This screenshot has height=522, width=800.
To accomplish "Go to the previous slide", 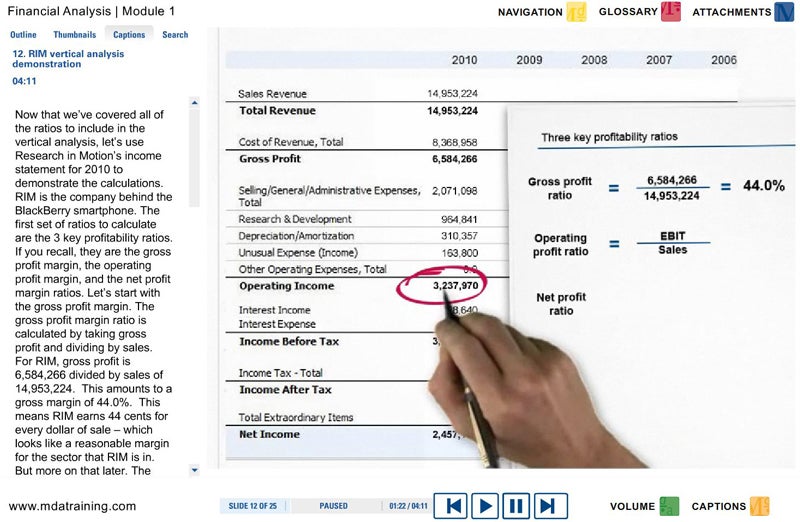I will (x=453, y=506).
